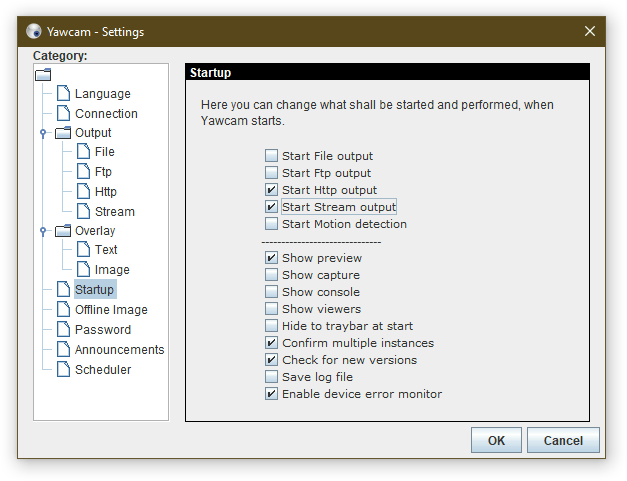Click OK to save settings

496,440
